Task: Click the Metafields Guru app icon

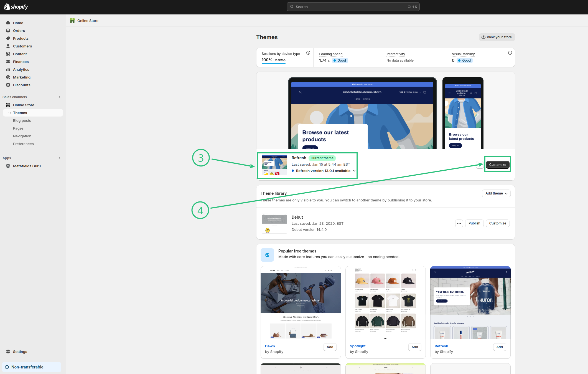Action: (x=8, y=166)
